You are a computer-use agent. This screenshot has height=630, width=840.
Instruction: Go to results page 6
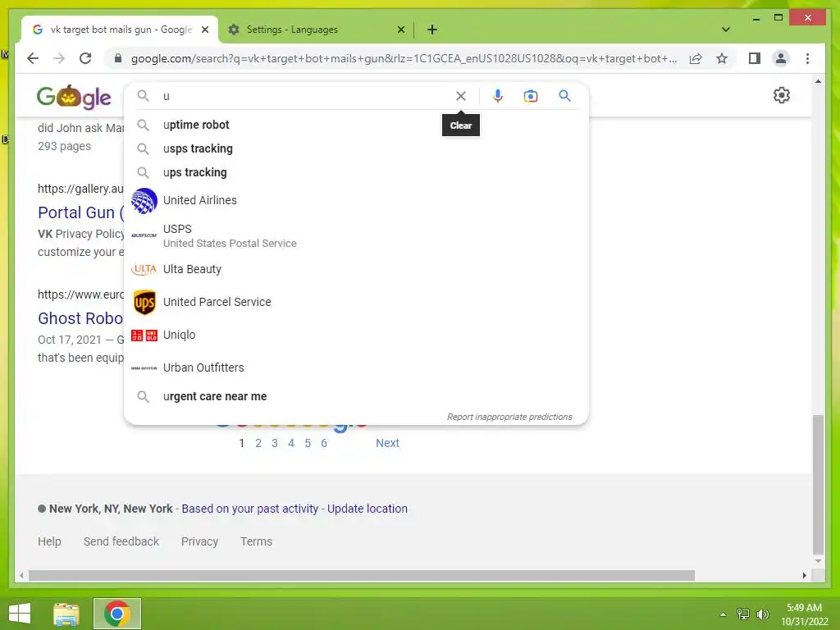click(324, 443)
